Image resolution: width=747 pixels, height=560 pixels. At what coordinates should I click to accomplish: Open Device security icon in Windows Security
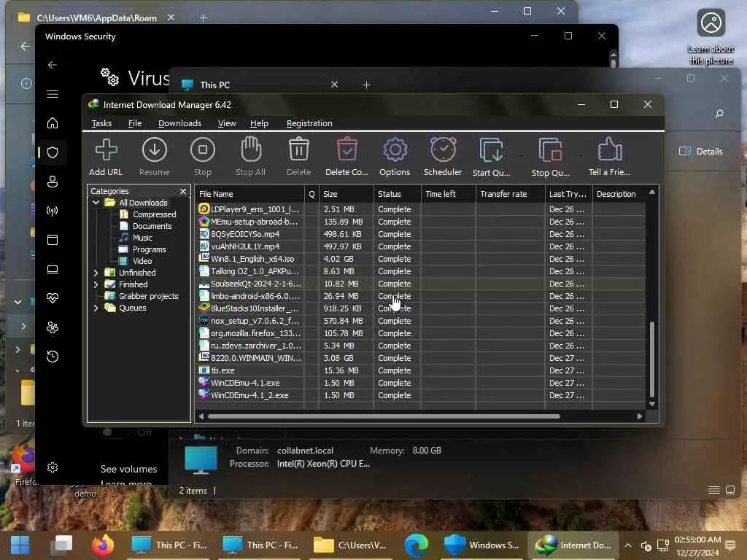[53, 269]
